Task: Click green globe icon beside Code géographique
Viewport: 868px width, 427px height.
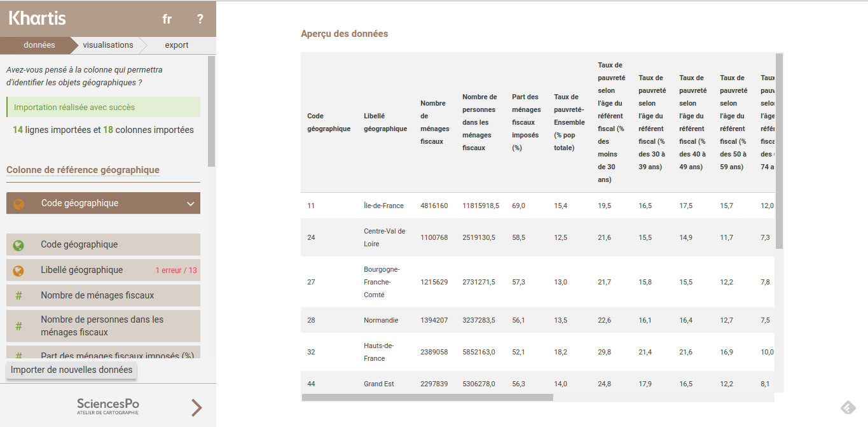Action: (x=18, y=245)
